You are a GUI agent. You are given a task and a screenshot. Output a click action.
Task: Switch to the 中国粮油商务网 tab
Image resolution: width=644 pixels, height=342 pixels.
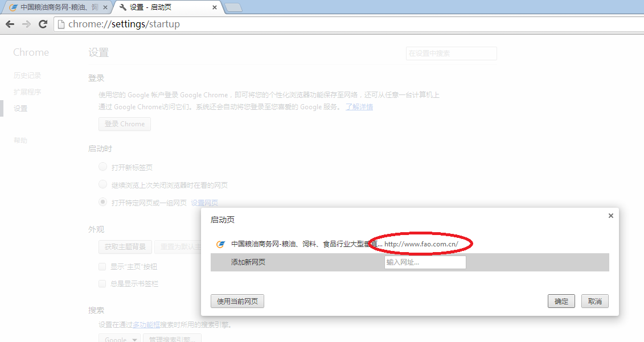tap(58, 7)
